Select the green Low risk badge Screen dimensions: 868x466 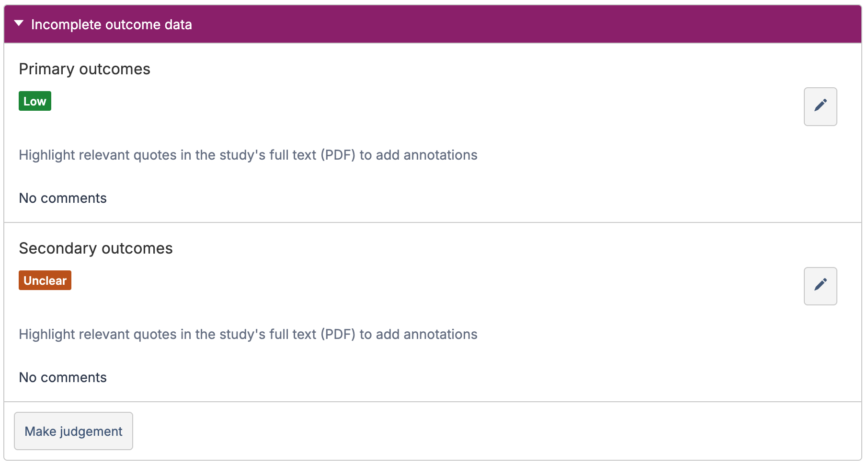point(35,101)
